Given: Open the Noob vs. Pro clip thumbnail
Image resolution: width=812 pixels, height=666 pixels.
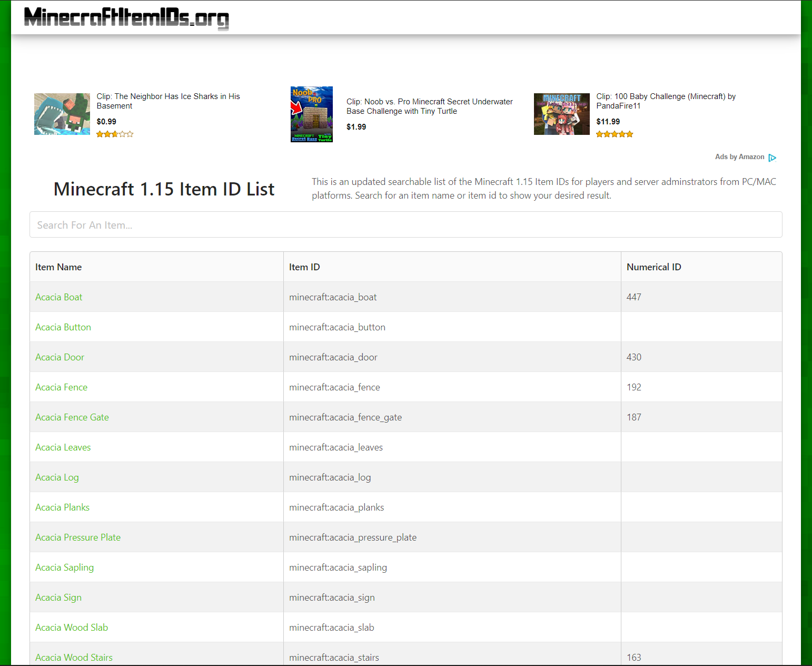Looking at the screenshot, I should [312, 114].
